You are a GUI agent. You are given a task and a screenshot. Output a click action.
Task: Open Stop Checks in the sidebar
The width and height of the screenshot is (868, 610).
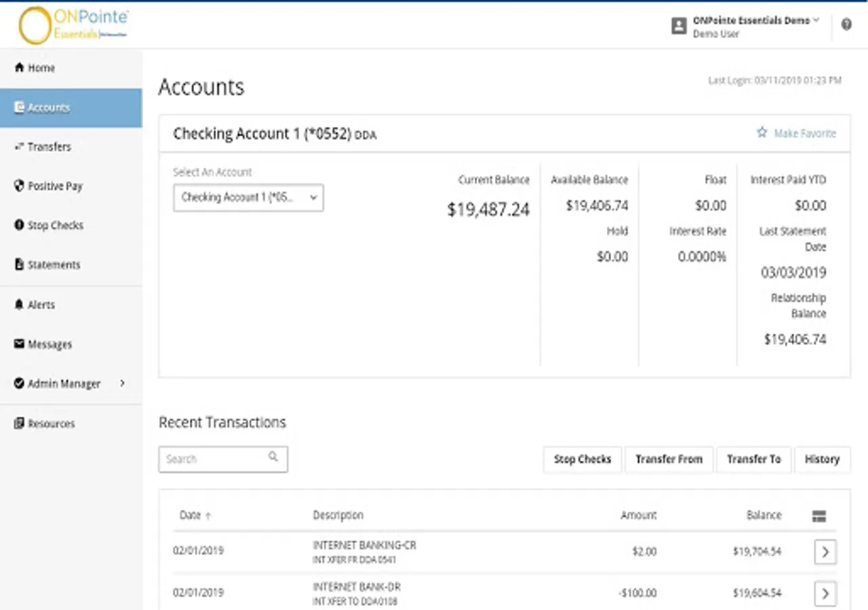[55, 226]
